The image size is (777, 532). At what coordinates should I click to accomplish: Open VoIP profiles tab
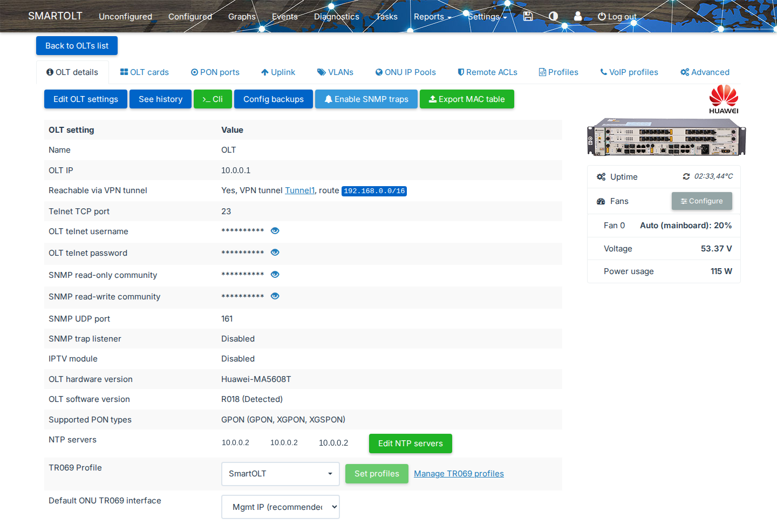(629, 72)
